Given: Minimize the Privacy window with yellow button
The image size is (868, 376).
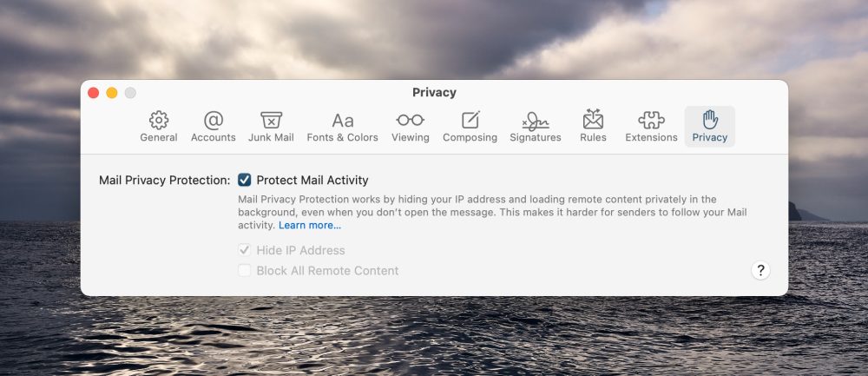Looking at the screenshot, I should [112, 93].
